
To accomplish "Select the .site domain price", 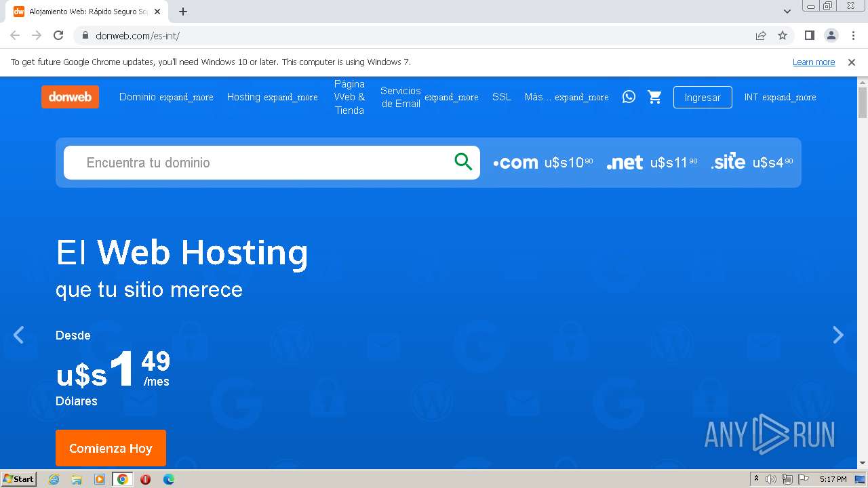I will pos(752,163).
